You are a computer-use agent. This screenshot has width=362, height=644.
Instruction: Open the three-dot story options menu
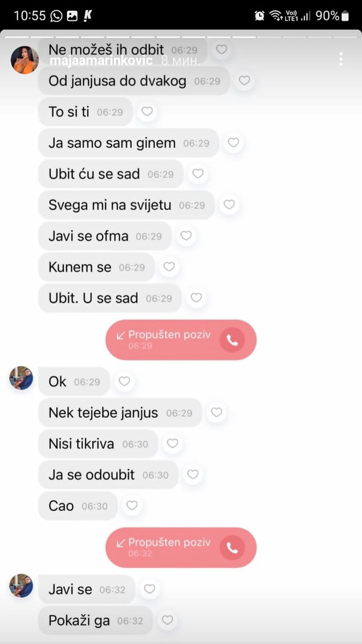[341, 59]
